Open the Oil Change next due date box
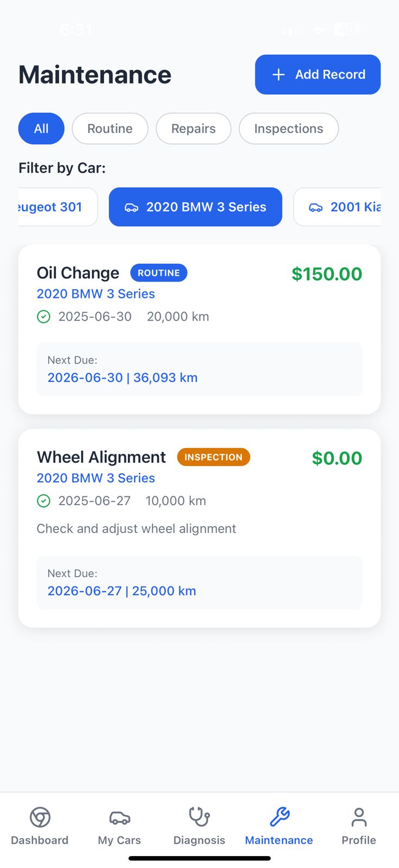This screenshot has height=868, width=399. (x=200, y=369)
